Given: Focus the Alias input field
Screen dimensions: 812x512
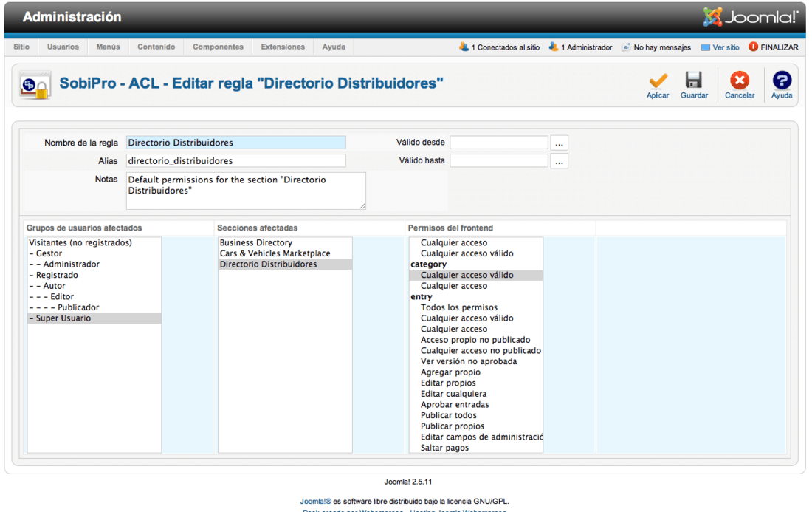Looking at the screenshot, I should tap(235, 160).
